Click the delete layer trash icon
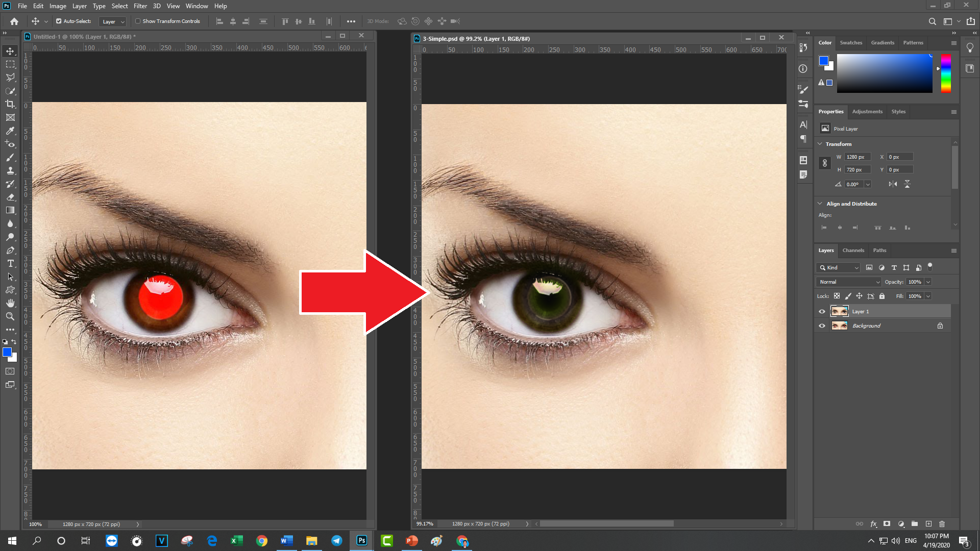The height and width of the screenshot is (551, 980). tap(942, 524)
